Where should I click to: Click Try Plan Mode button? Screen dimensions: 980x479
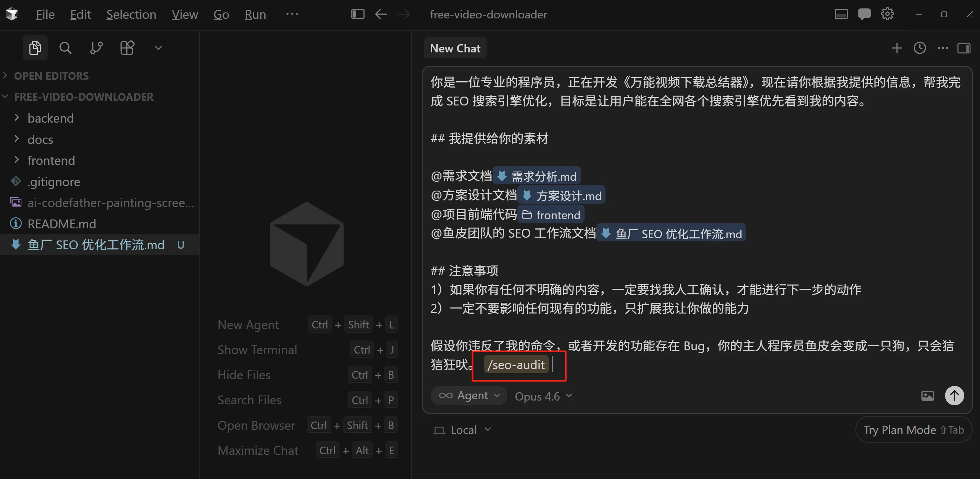point(913,430)
